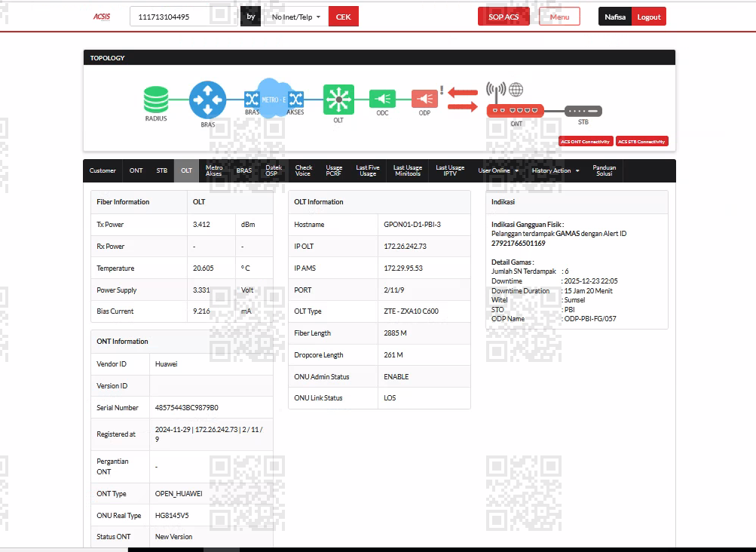The height and width of the screenshot is (552, 756).
Task: Click the green OLT icon in topology
Action: [338, 100]
